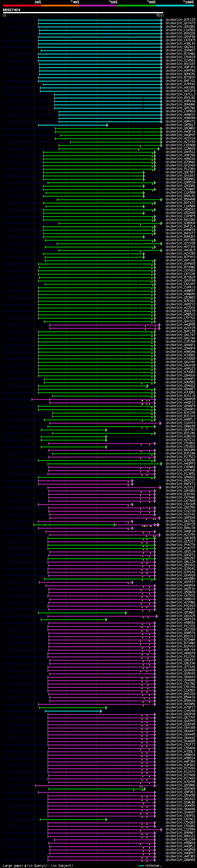197x868 pixels.
Task: Select hit label UniRef100_A4QPH7
Action: point(180,135)
